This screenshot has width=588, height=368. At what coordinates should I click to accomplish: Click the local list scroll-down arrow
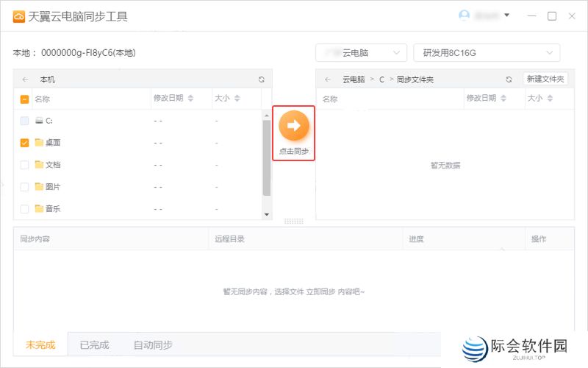(x=267, y=214)
